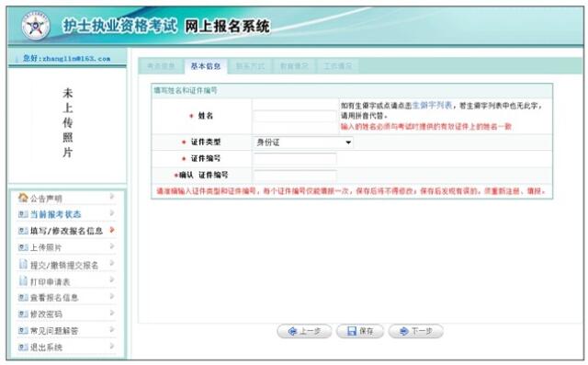Click the round emblem logo in the header
The image size is (588, 365).
[36, 26]
